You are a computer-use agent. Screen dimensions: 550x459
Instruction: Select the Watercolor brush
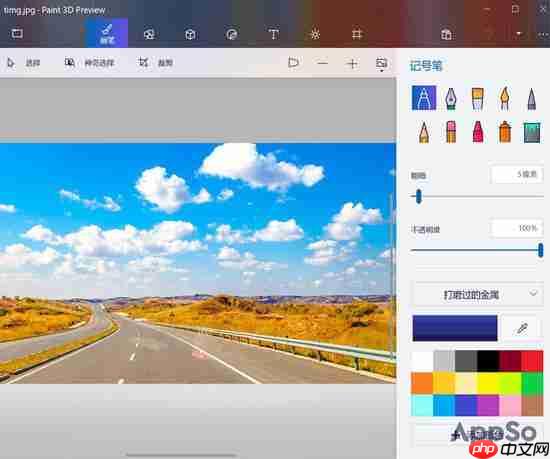pos(504,99)
